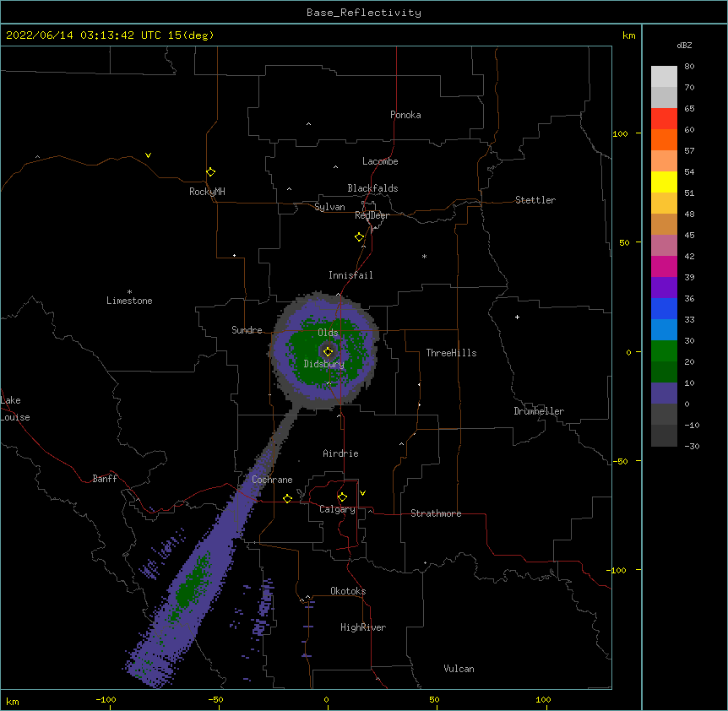Select the -10 dBZ dark gray legend swatch
The height and width of the screenshot is (711, 728).
664,436
